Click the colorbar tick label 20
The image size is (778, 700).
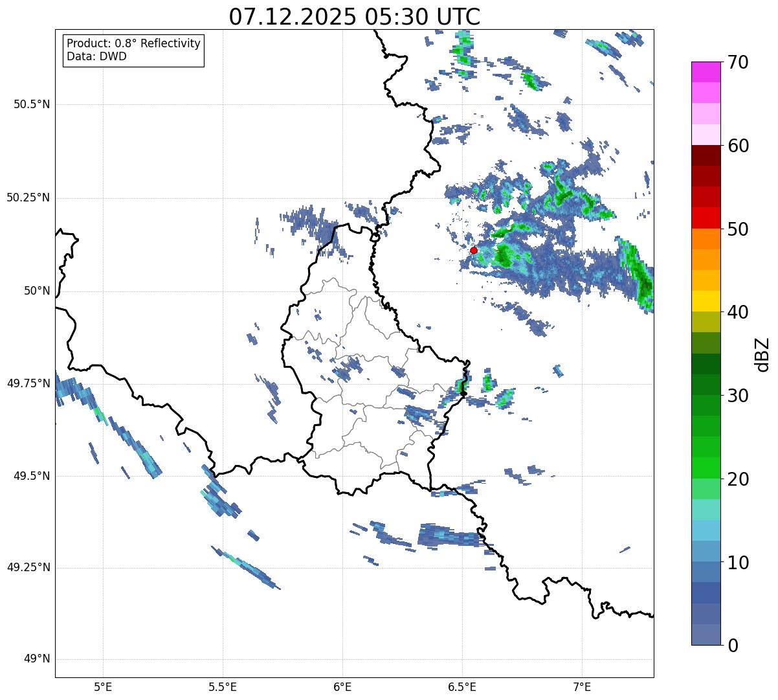click(x=738, y=479)
